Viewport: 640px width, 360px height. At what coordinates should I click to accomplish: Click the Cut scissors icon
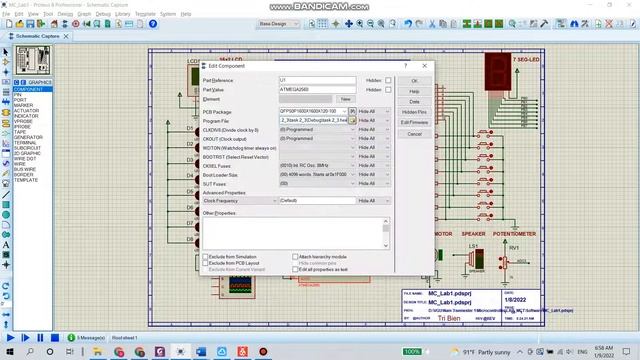(432, 24)
